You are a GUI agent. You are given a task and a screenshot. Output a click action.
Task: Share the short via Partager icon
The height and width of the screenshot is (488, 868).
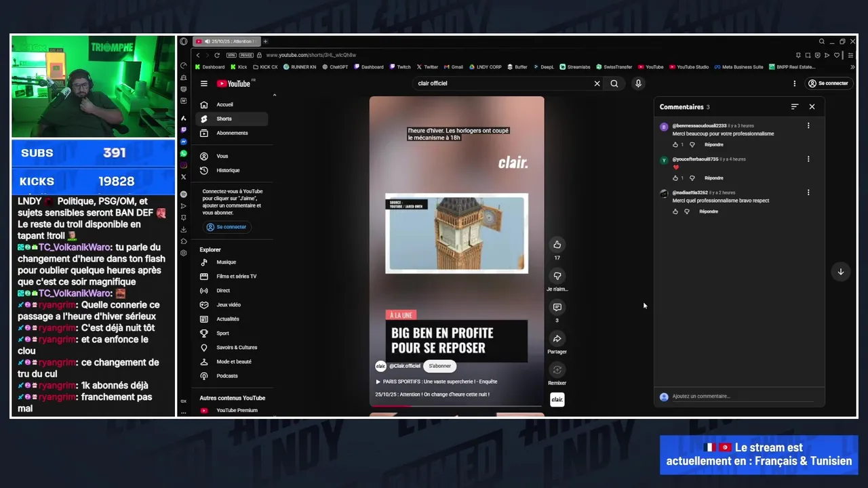(x=557, y=338)
